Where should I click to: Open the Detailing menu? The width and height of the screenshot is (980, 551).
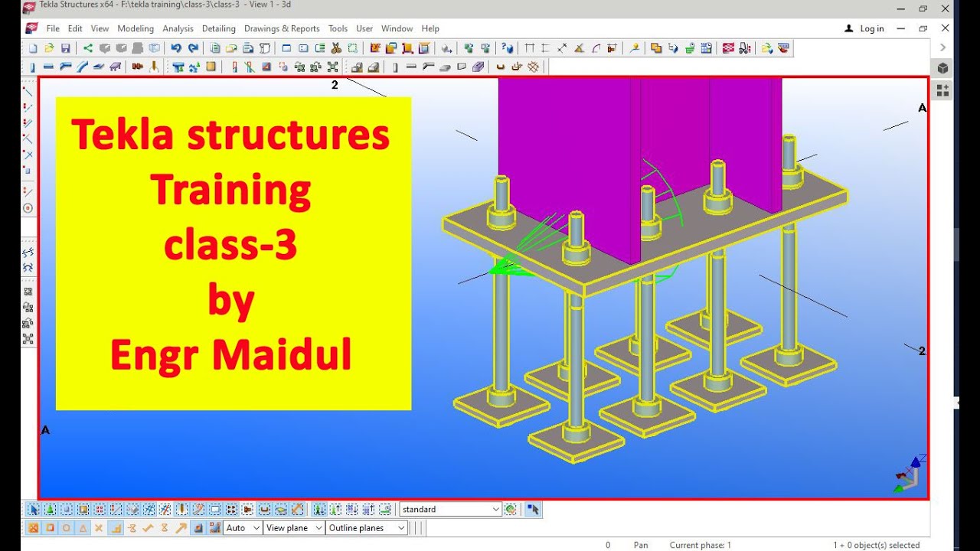pyautogui.click(x=219, y=28)
